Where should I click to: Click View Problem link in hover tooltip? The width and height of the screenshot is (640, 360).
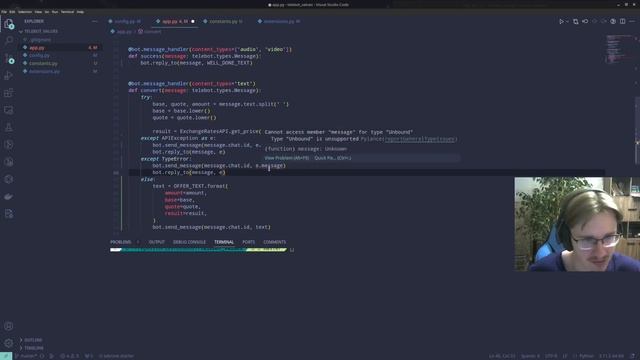(287, 158)
